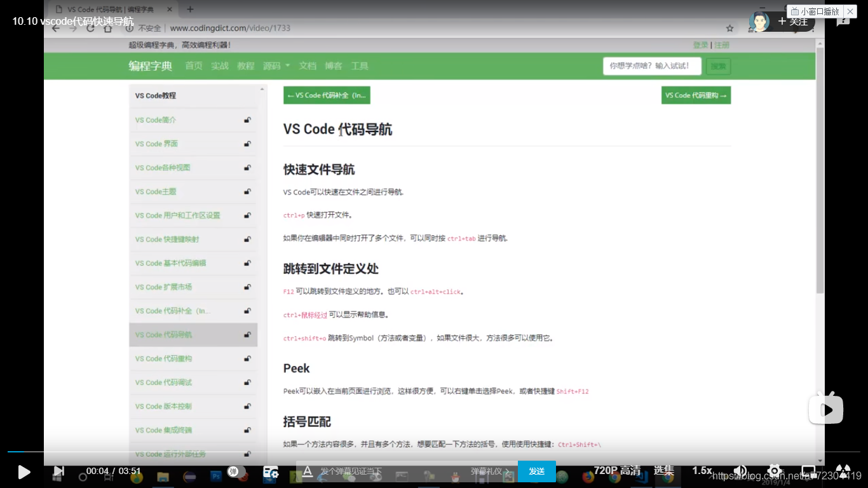Play the video with the bottom-left play icon
Image resolution: width=868 pixels, height=488 pixels.
coord(24,471)
